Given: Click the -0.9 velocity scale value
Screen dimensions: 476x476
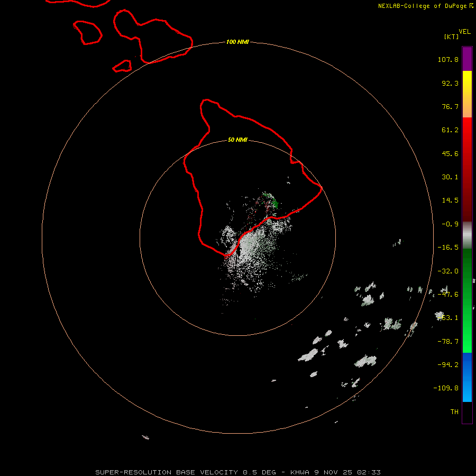Looking at the screenshot, I should [450, 224].
